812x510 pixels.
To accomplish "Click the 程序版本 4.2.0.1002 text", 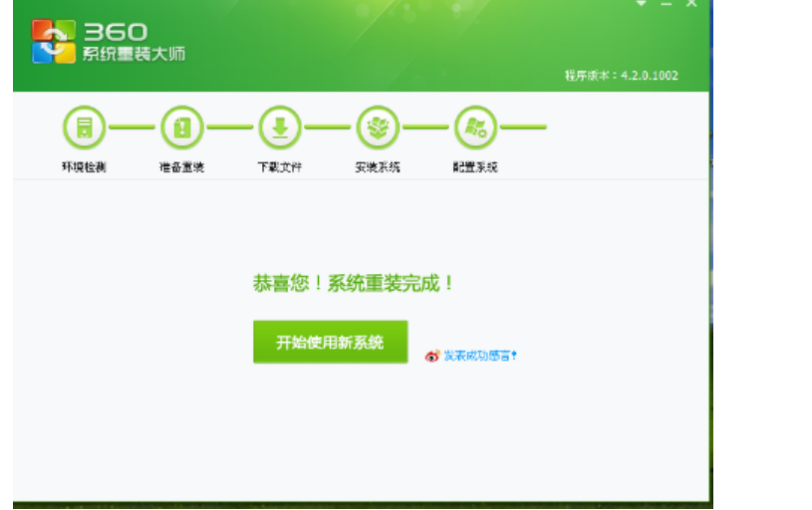I will click(x=621, y=76).
